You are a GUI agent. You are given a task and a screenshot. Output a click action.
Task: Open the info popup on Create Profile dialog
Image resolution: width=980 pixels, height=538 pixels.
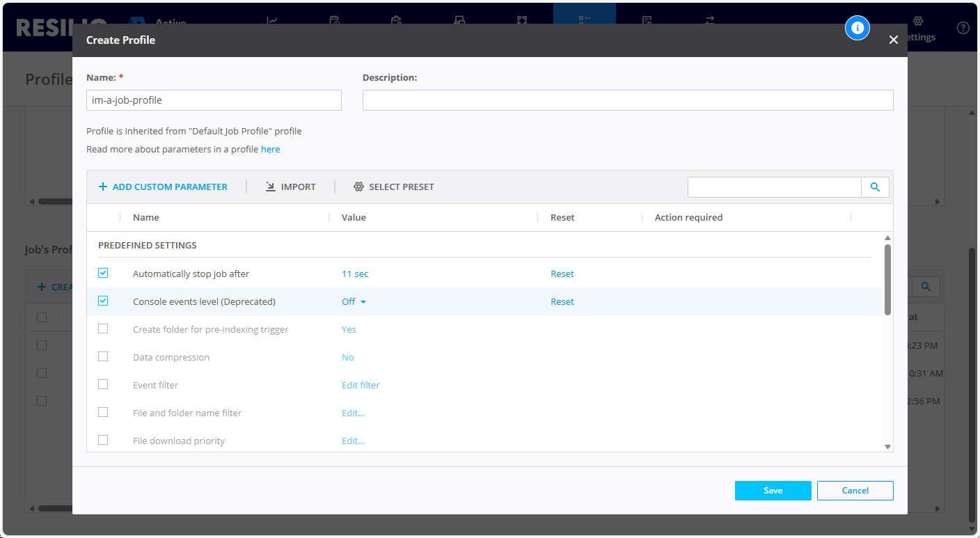tap(857, 28)
